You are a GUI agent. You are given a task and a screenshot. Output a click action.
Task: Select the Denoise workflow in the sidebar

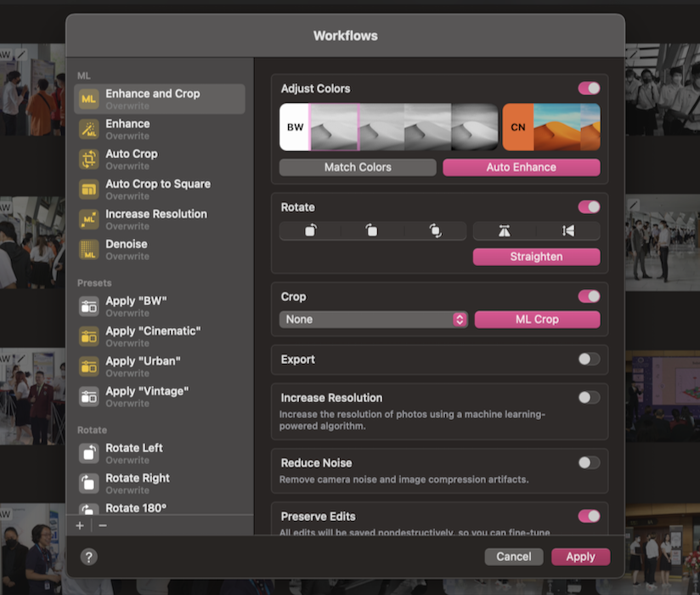pyautogui.click(x=160, y=249)
